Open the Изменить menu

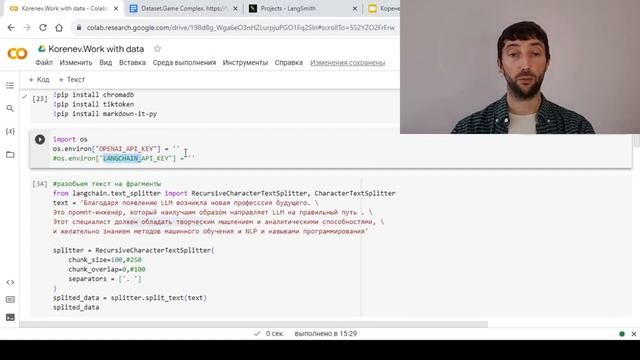click(76, 62)
